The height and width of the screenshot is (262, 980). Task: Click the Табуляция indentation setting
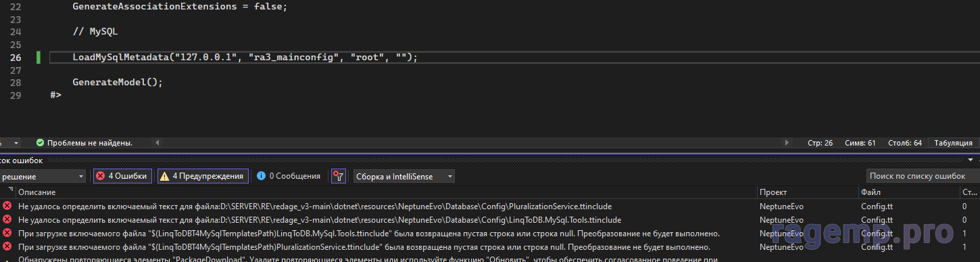tap(954, 143)
